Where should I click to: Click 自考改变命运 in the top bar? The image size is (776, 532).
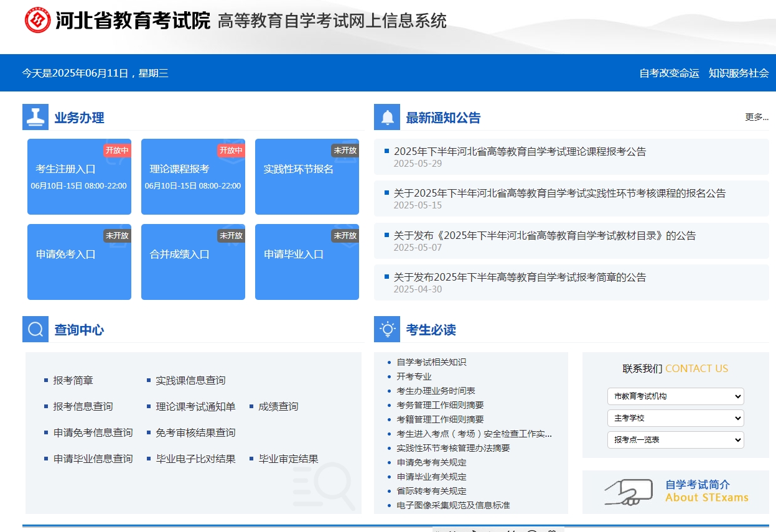[x=668, y=73]
